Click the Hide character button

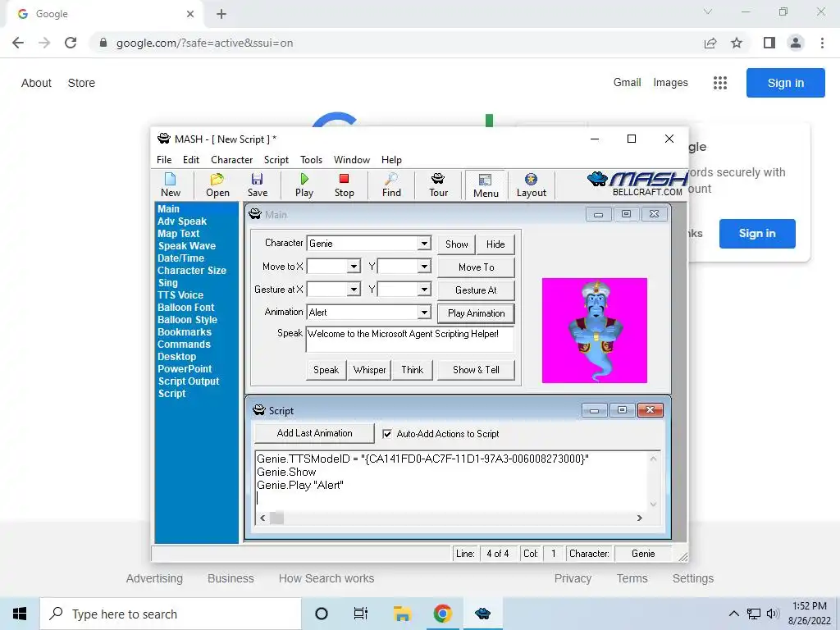(495, 244)
